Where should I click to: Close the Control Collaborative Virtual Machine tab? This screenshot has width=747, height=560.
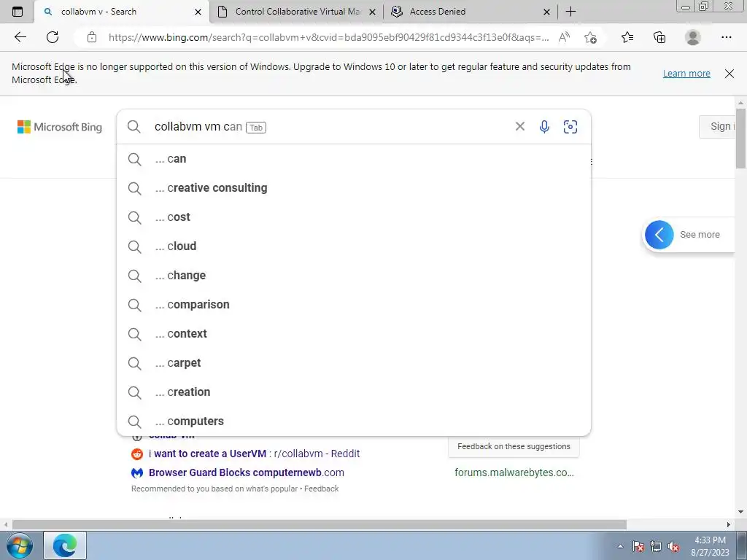point(373,12)
